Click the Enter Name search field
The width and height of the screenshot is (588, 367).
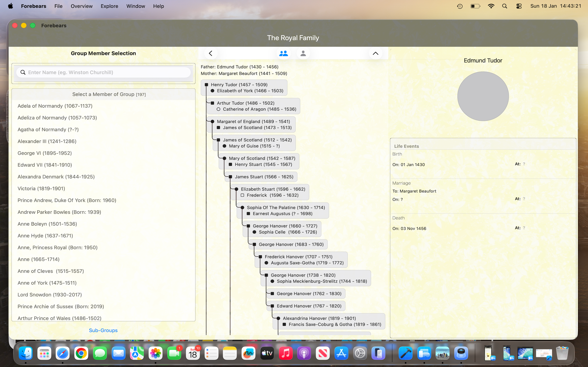pyautogui.click(x=104, y=72)
